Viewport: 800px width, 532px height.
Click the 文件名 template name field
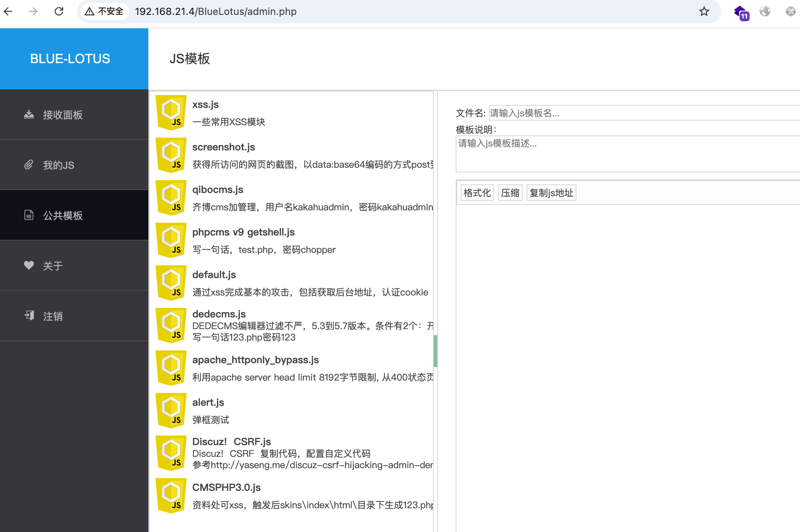tap(645, 113)
